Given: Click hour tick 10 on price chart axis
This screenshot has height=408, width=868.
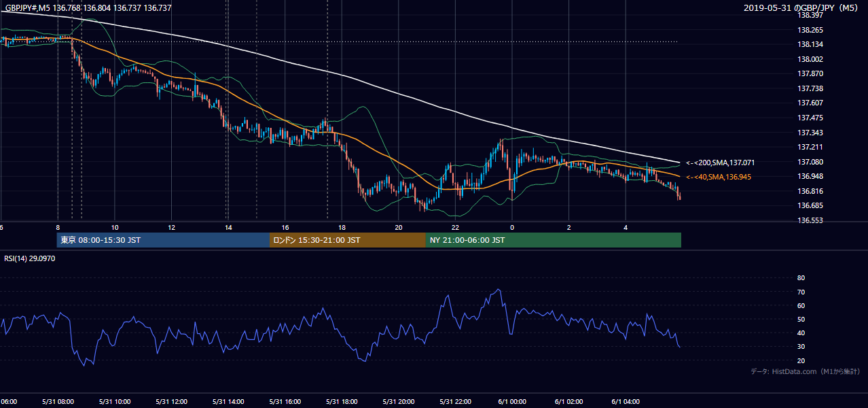Looking at the screenshot, I should point(115,227).
